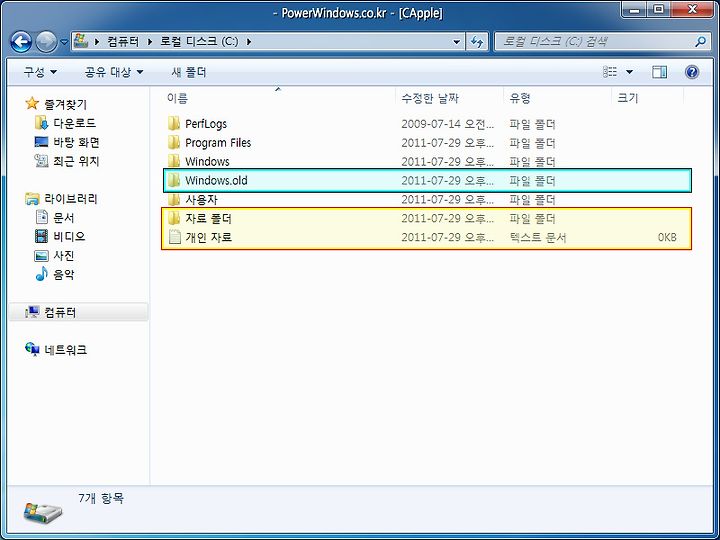This screenshot has height=540, width=720.
Task: Click the drive icon in address bar
Action: point(81,41)
